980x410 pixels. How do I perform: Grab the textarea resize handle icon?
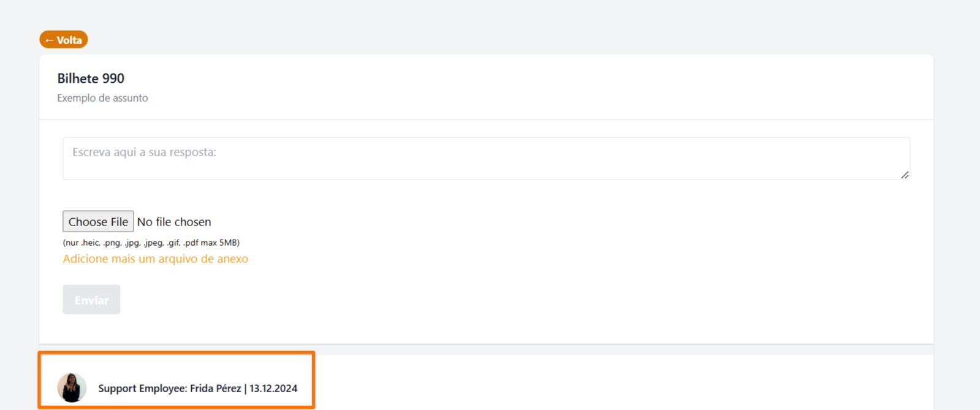tap(905, 175)
